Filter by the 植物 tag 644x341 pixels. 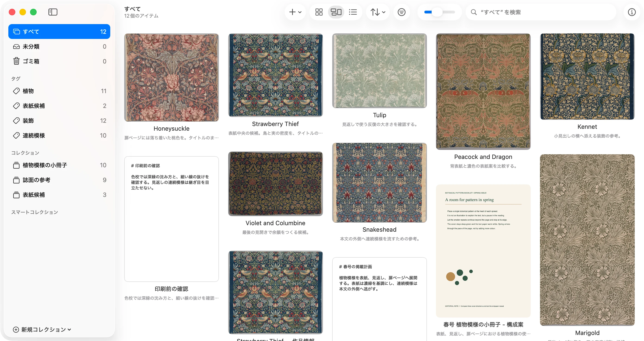coord(59,91)
